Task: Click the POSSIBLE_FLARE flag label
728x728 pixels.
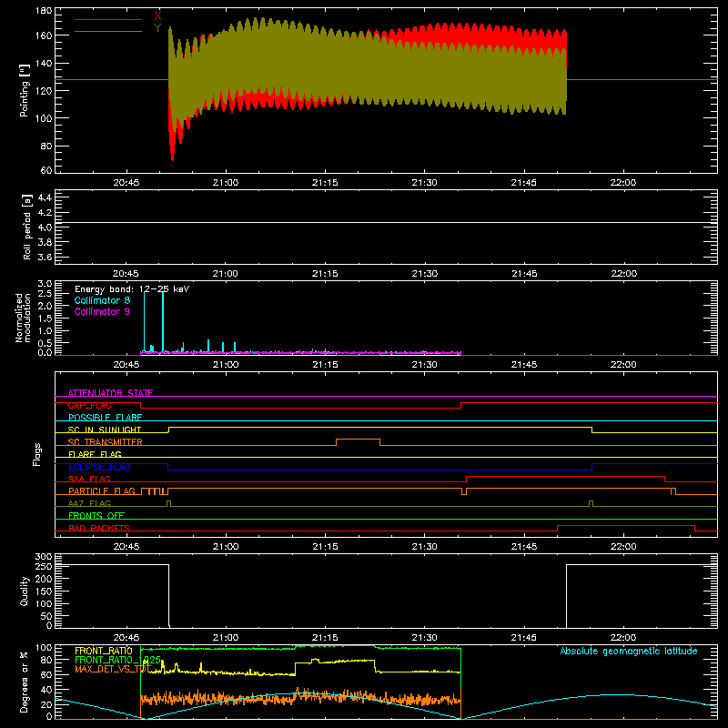Action: click(105, 418)
